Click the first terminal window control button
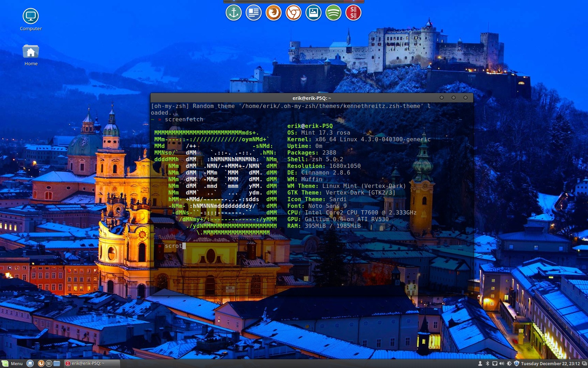This screenshot has width=588, height=368. [x=442, y=98]
